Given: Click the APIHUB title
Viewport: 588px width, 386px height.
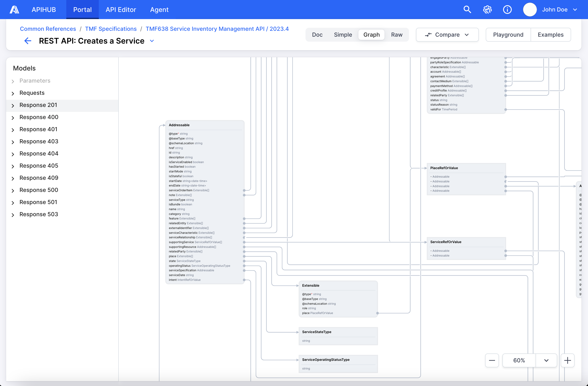Looking at the screenshot, I should tap(44, 9).
